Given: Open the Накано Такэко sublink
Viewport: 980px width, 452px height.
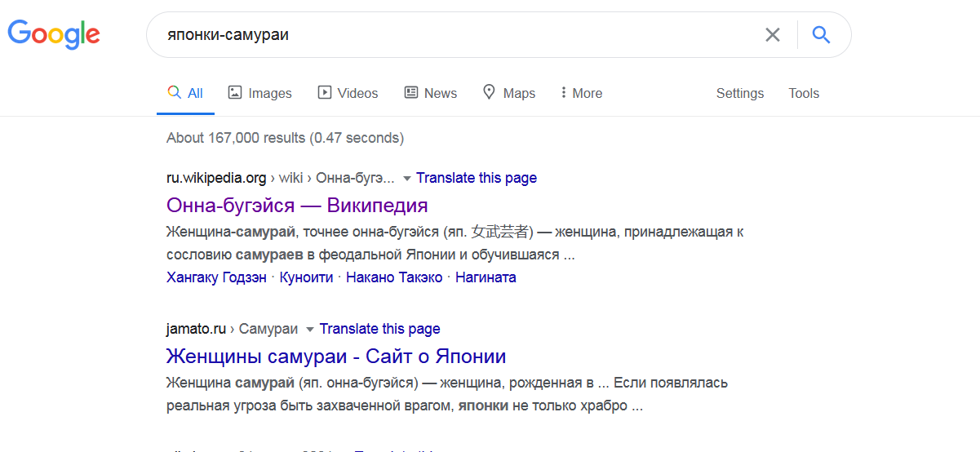Looking at the screenshot, I should pos(394,277).
